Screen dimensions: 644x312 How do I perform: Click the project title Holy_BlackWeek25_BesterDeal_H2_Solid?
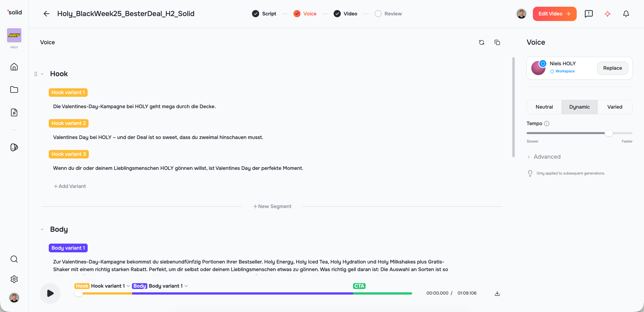[126, 14]
